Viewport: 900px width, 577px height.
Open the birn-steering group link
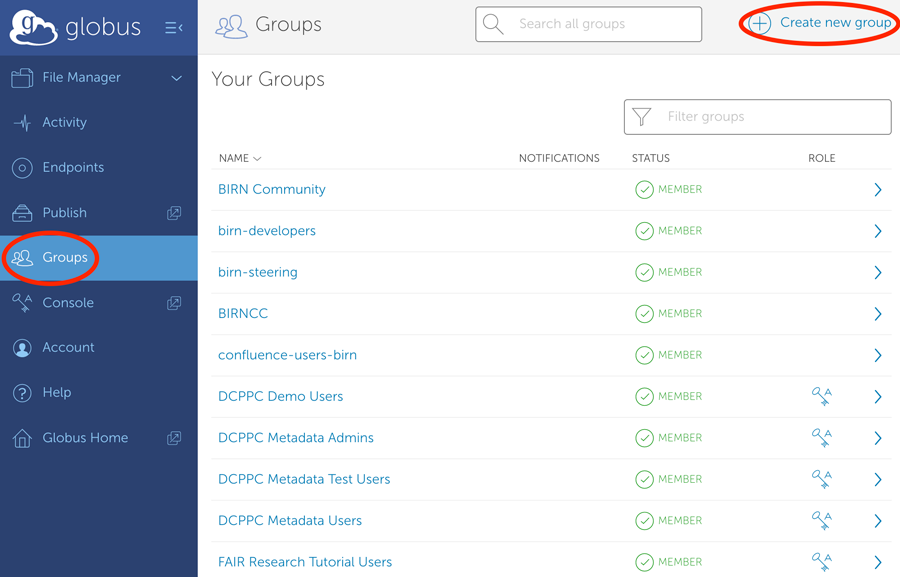(x=258, y=272)
